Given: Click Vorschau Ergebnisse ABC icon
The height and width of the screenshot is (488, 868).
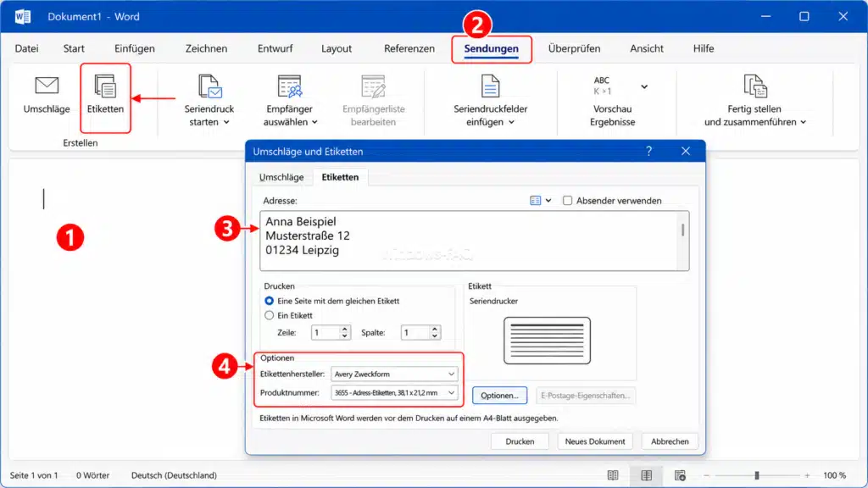Looking at the screenshot, I should pos(603,86).
